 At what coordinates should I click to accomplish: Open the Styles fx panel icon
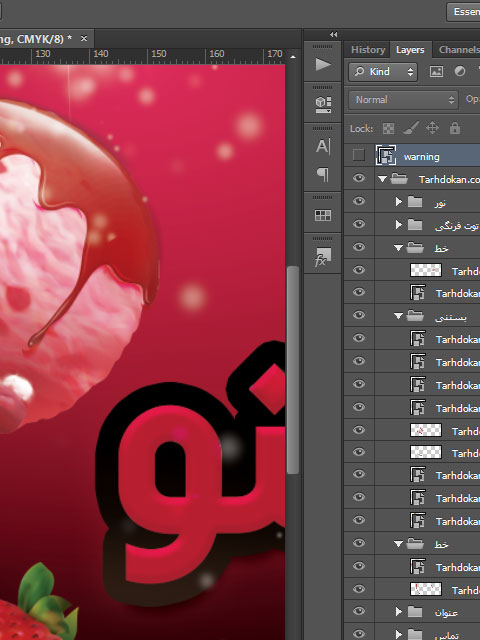pyautogui.click(x=323, y=257)
